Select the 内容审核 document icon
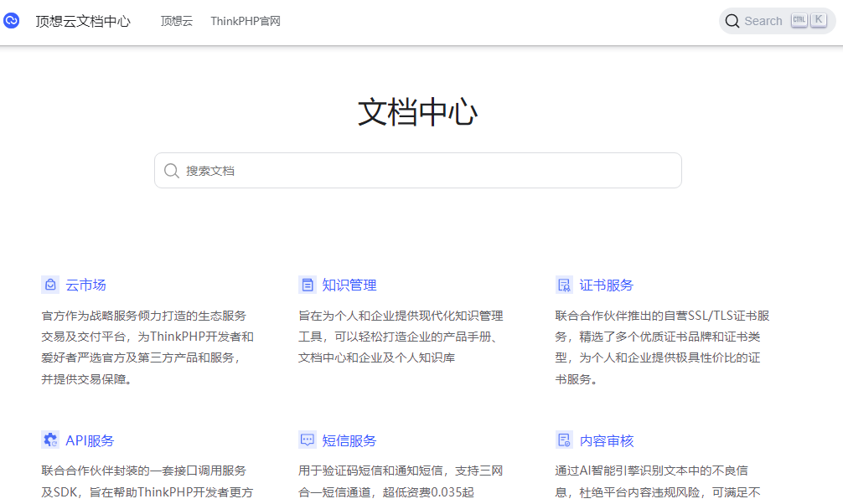This screenshot has width=843, height=504. (x=564, y=440)
